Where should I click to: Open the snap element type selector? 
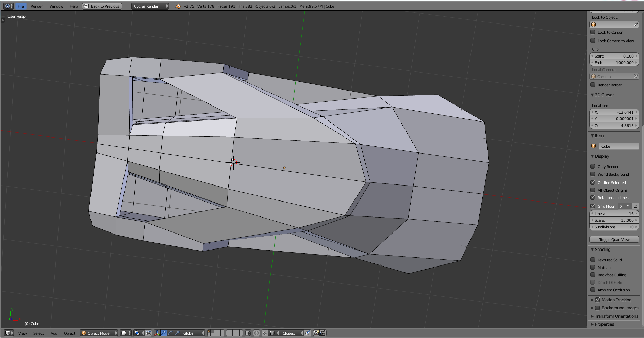pyautogui.click(x=274, y=333)
